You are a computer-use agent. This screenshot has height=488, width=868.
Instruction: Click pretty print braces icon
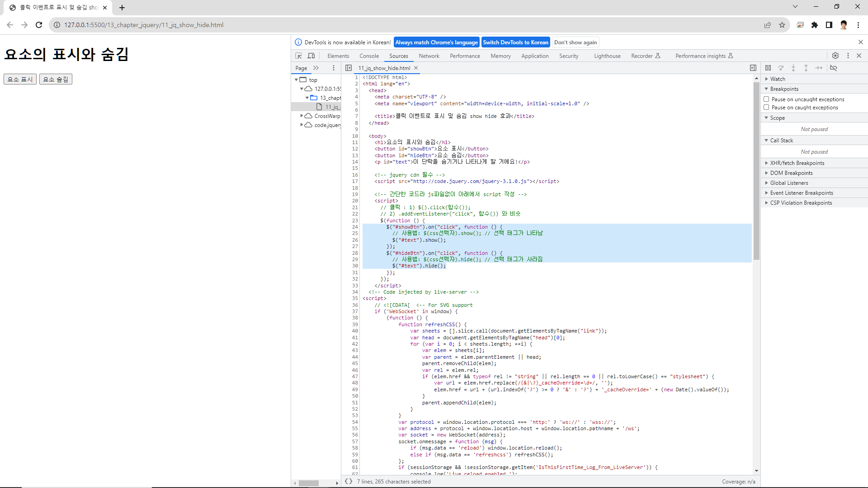click(x=349, y=481)
